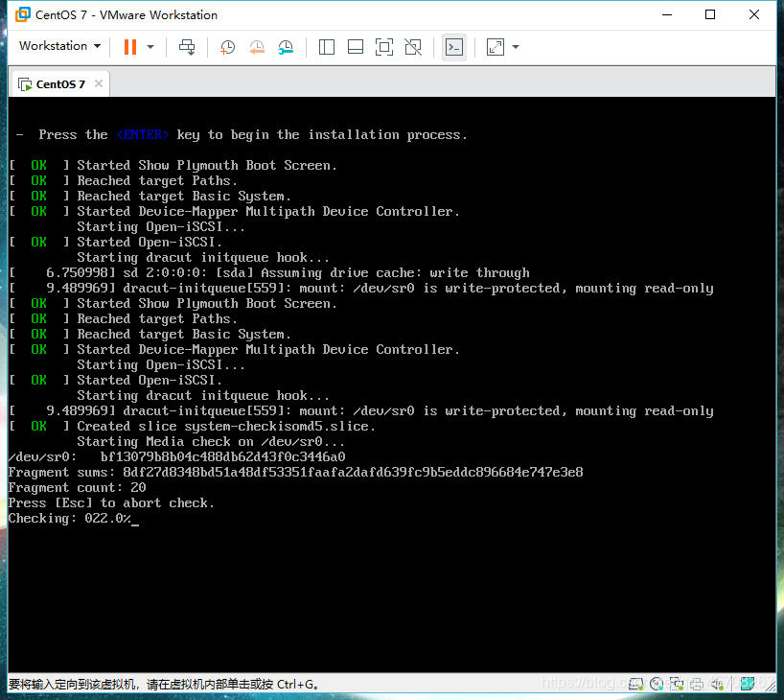Minimize the VMware Workstation window
This screenshot has height=700, width=784.
(666, 14)
